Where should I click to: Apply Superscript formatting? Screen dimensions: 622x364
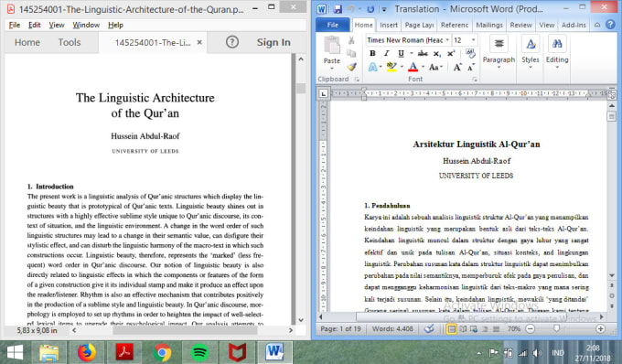pos(451,53)
